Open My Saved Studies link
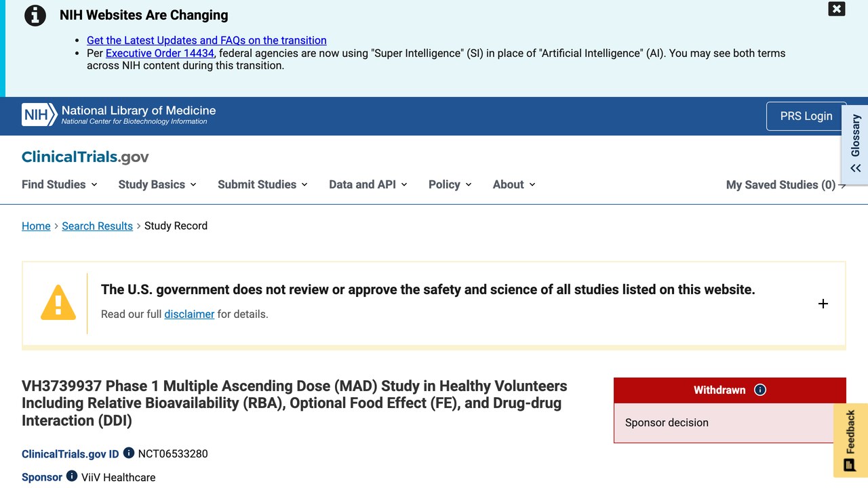This screenshot has width=868, height=488. pyautogui.click(x=786, y=185)
